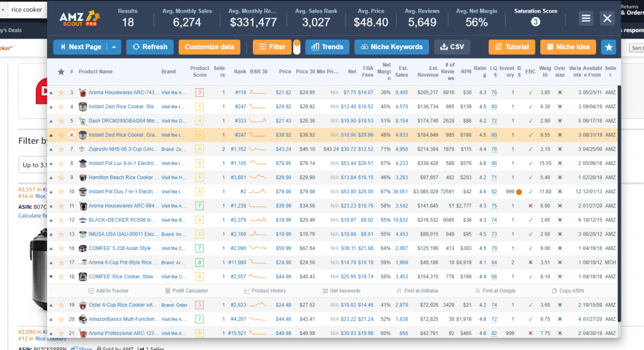644x350 pixels.
Task: Click rank #2 of Instant Pot Duo row
Action: (x=243, y=191)
